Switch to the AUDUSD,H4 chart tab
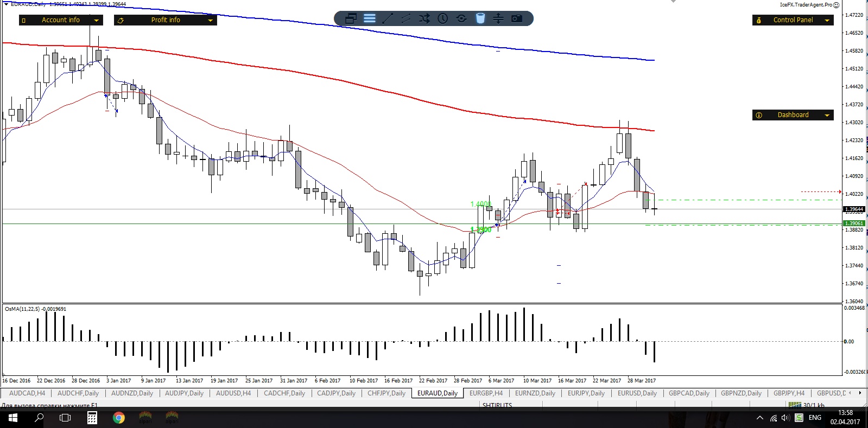868x428 pixels. click(233, 393)
